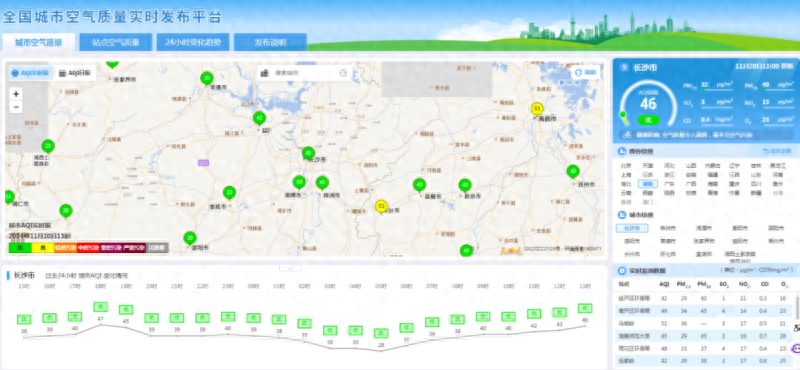This screenshot has height=370, width=800.
Task: Collapse the map panel using chevron below map
Action: point(290,267)
